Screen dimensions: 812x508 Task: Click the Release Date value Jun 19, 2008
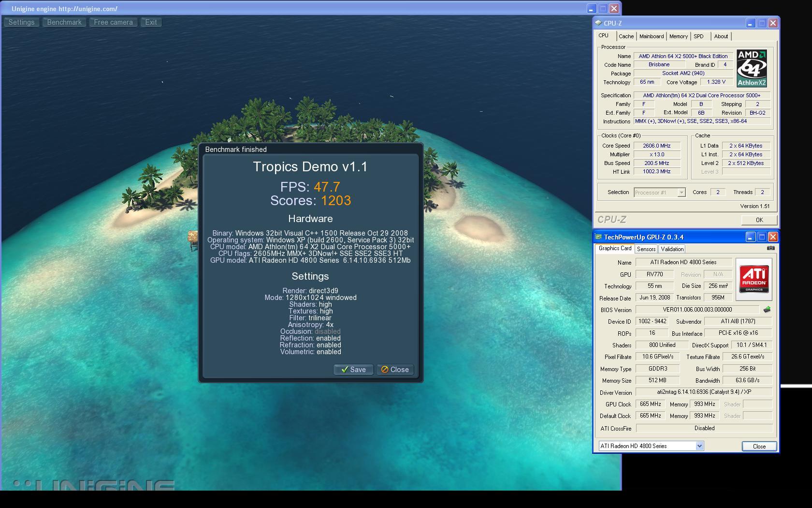coord(655,298)
